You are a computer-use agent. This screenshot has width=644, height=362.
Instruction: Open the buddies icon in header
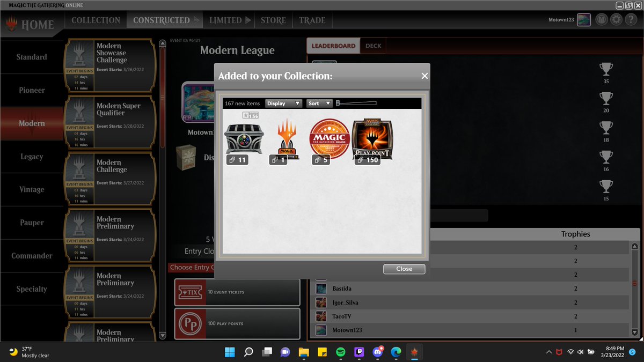pyautogui.click(x=602, y=20)
